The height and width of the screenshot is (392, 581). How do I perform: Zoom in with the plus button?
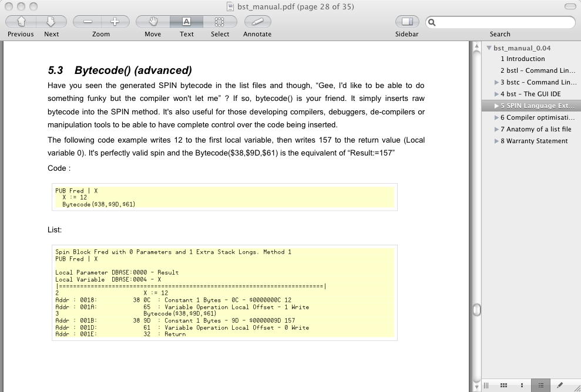(115, 22)
